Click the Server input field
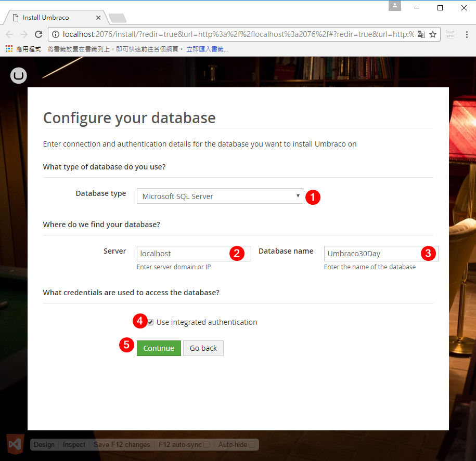 pyautogui.click(x=194, y=254)
